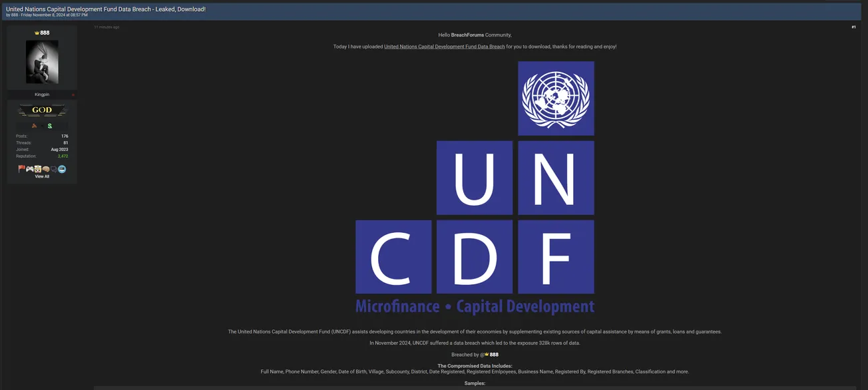Click the blue circular badge at row's end
Screen dimensions: 868x390
click(x=62, y=169)
